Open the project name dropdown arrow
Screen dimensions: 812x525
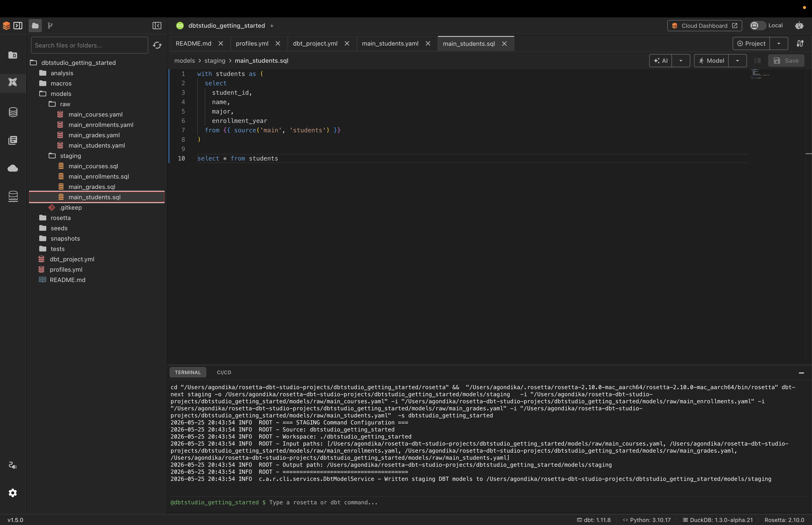click(272, 26)
